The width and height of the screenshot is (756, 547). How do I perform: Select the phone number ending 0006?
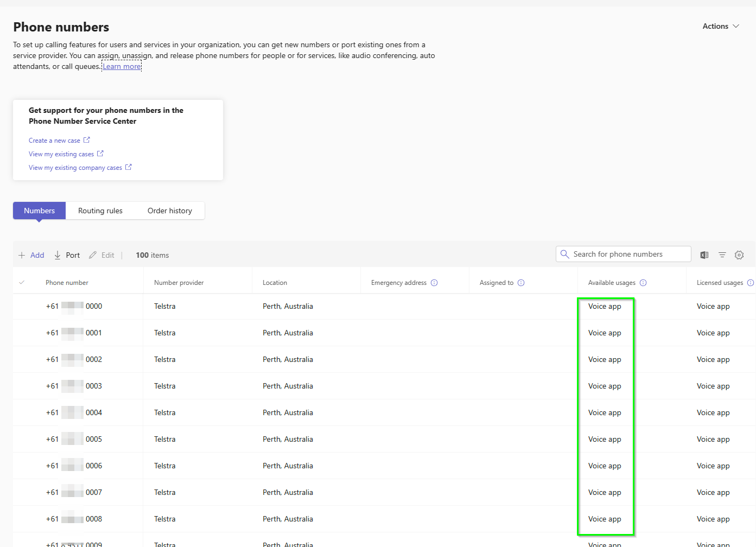(74, 466)
